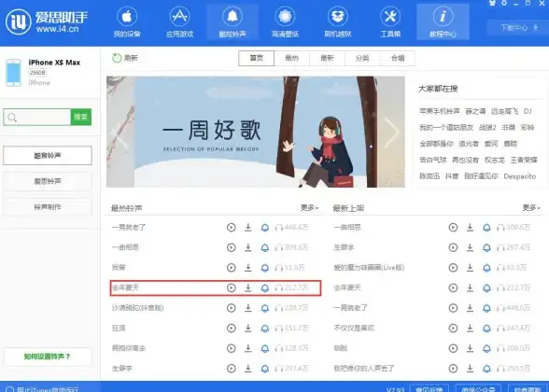Play 去年夏天 in the hottest ringtones list
The width and height of the screenshot is (549, 392).
[232, 287]
